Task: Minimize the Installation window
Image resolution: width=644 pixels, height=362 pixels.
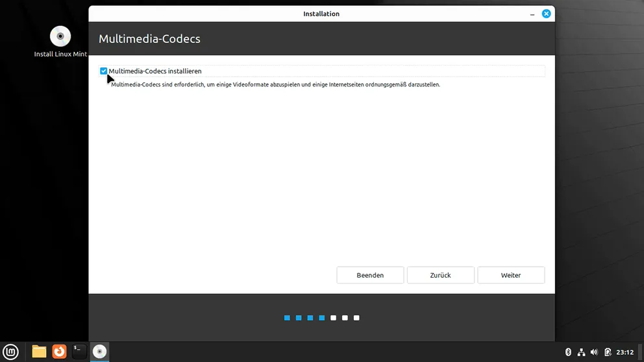Action: coord(532,14)
